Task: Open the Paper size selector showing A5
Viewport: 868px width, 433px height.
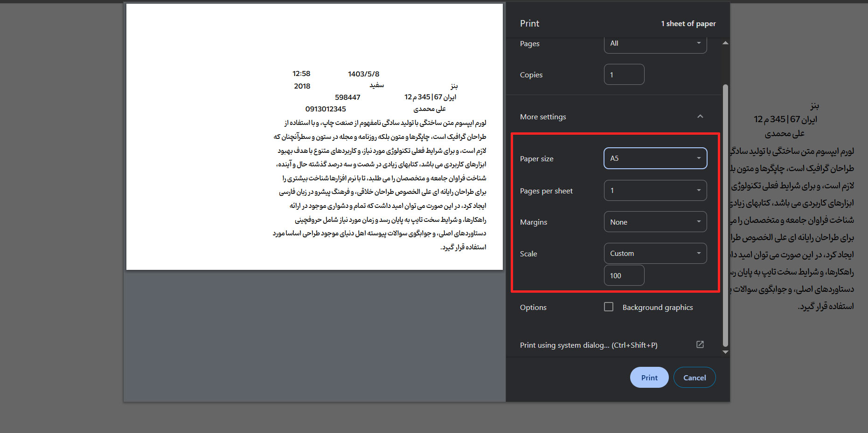Action: point(655,158)
